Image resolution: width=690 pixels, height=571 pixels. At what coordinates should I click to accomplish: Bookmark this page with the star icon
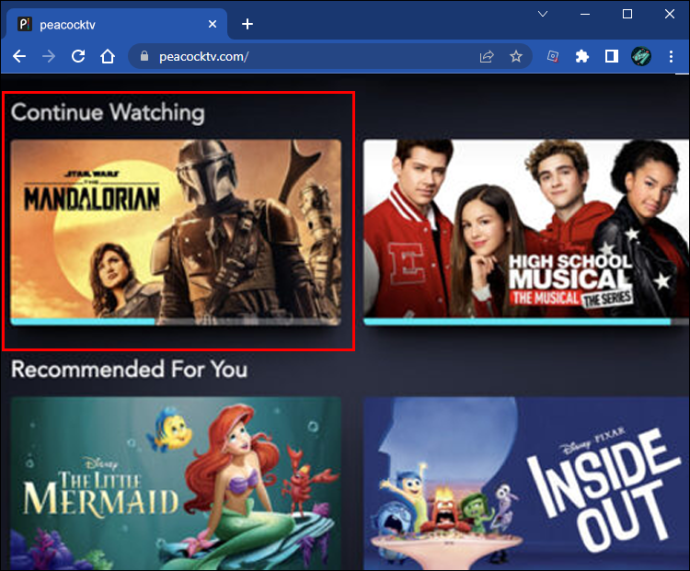tap(516, 56)
